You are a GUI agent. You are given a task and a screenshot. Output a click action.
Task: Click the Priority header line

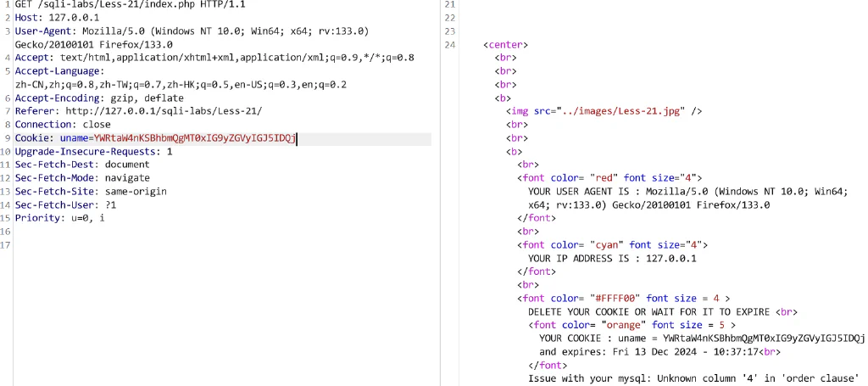tap(60, 218)
